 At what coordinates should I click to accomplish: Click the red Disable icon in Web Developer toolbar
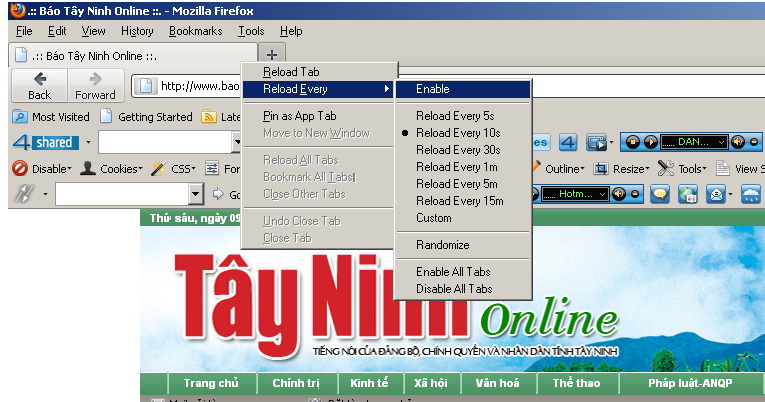[x=20, y=168]
